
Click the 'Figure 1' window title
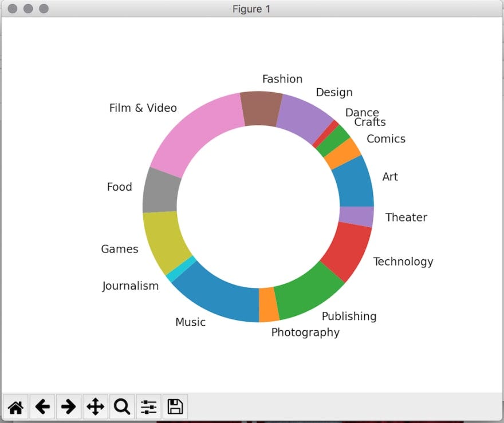click(251, 9)
